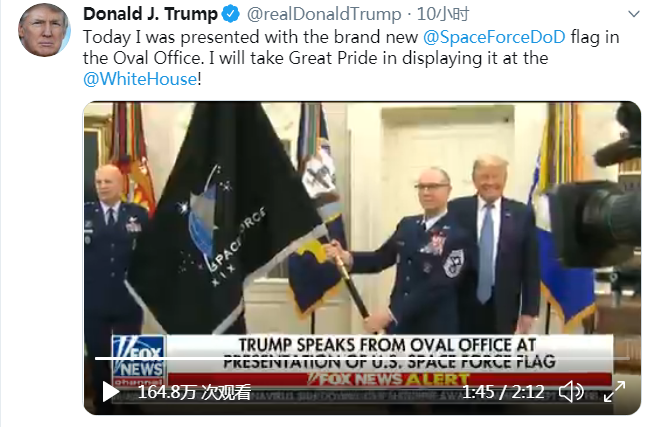Click the 164.8万 view count label

point(195,392)
